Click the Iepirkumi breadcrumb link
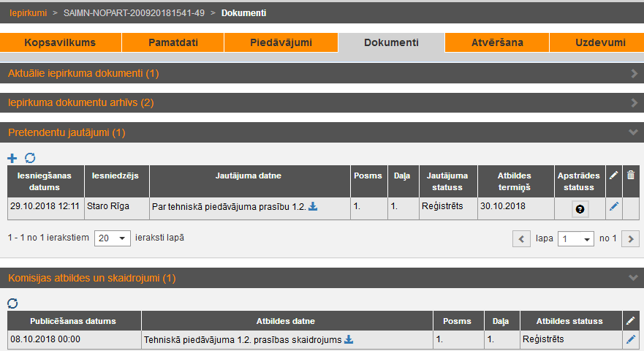 [28, 13]
